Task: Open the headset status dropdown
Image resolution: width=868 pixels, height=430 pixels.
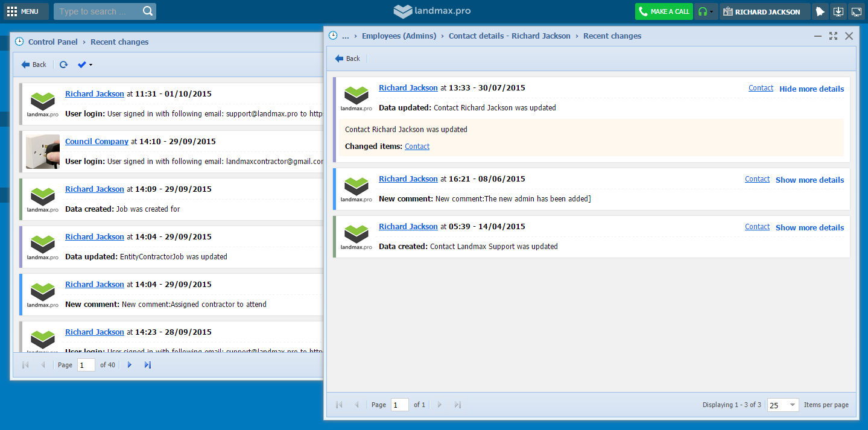Action: 706,11
